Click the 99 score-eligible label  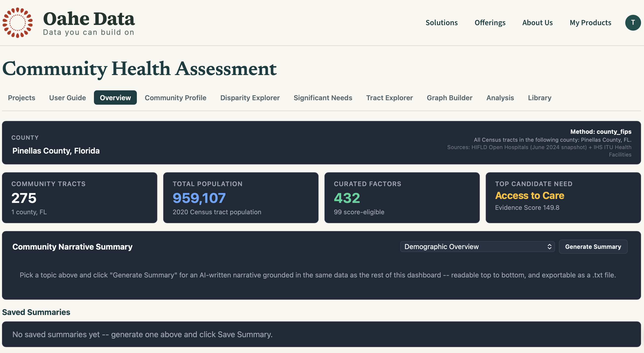click(x=359, y=212)
